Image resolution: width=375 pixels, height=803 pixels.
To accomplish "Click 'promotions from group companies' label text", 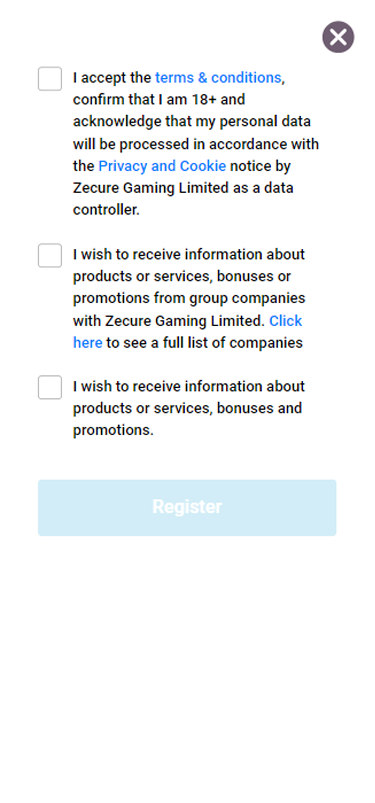I will click(189, 298).
